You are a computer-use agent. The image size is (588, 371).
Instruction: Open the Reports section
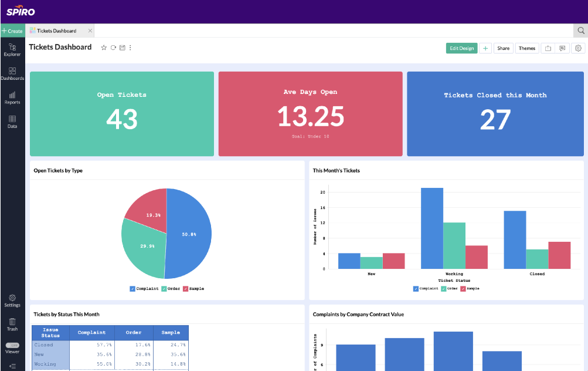(12, 97)
